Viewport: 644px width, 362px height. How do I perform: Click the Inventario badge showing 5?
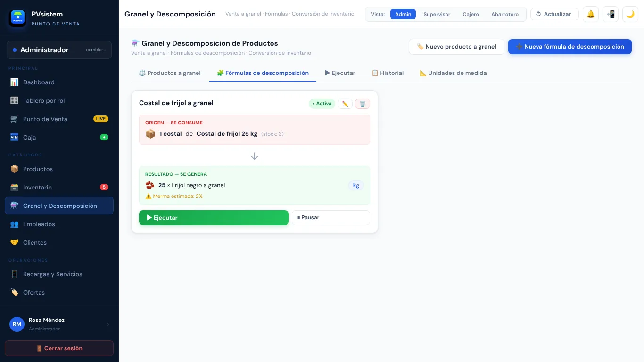(x=104, y=188)
